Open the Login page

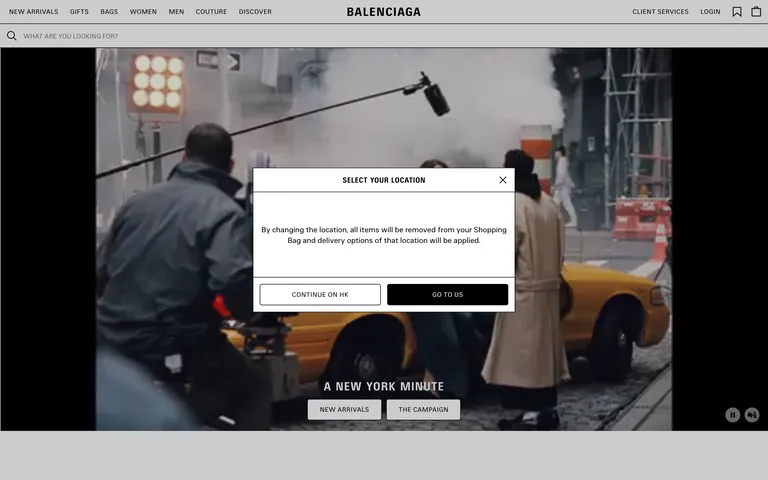click(x=710, y=11)
